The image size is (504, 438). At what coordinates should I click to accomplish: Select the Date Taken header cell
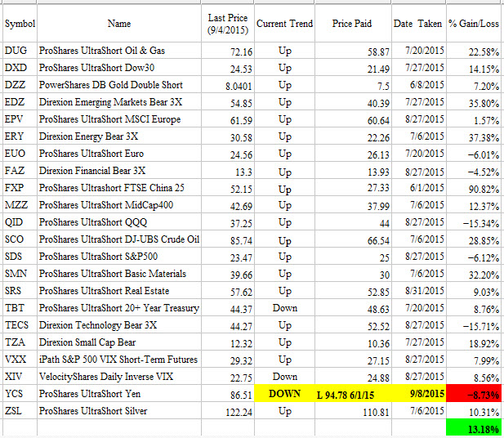[x=418, y=23]
